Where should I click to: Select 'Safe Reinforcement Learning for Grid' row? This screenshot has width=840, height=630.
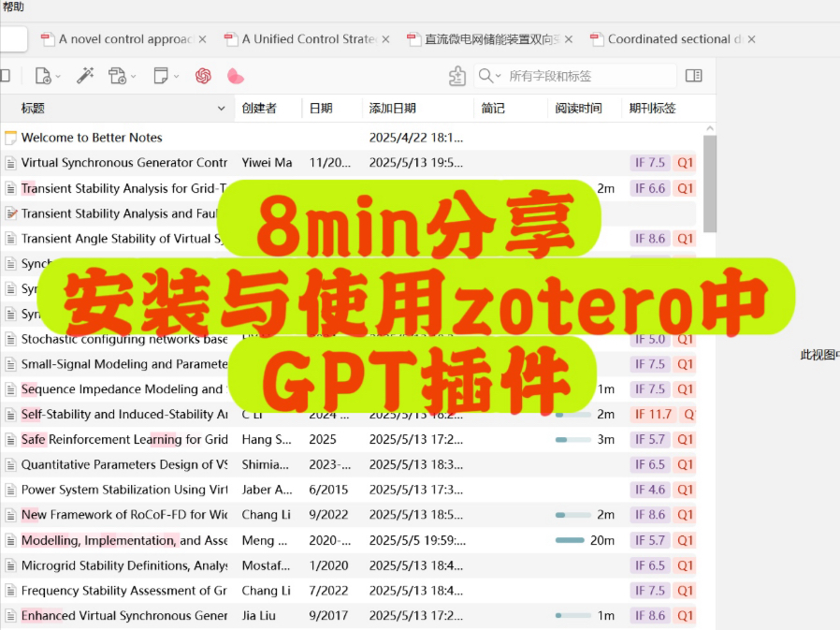(x=348, y=440)
